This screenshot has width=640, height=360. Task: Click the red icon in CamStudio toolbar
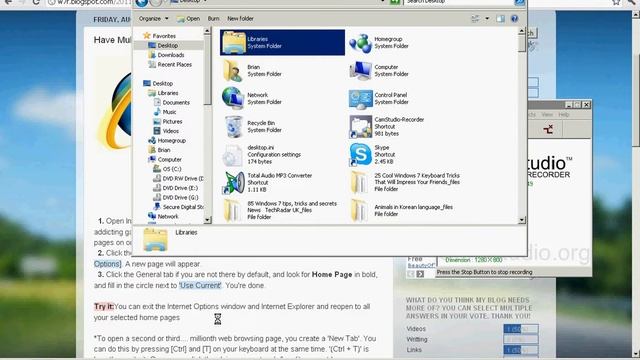[x=548, y=129]
